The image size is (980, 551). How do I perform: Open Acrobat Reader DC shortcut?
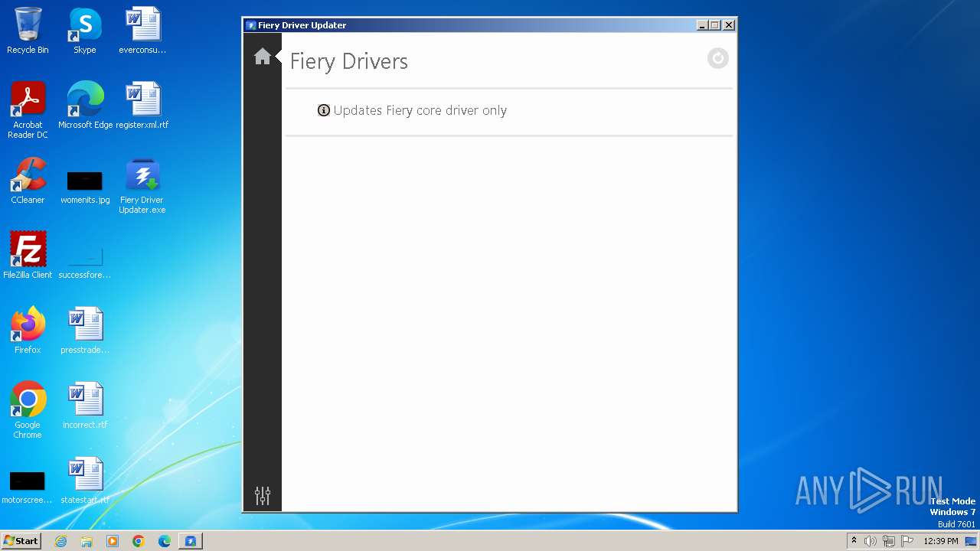coord(28,110)
